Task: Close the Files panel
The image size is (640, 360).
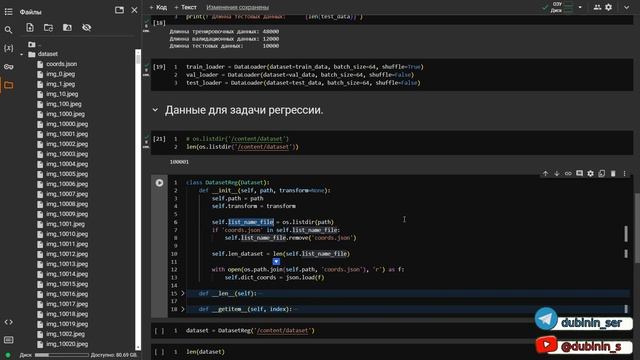Action: click(134, 10)
